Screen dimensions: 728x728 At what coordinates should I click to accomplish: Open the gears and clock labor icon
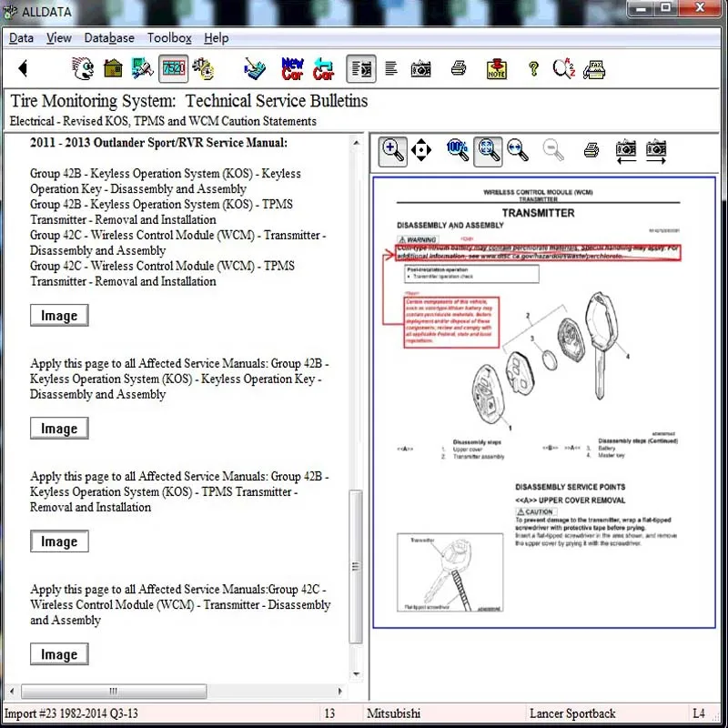pyautogui.click(x=204, y=69)
